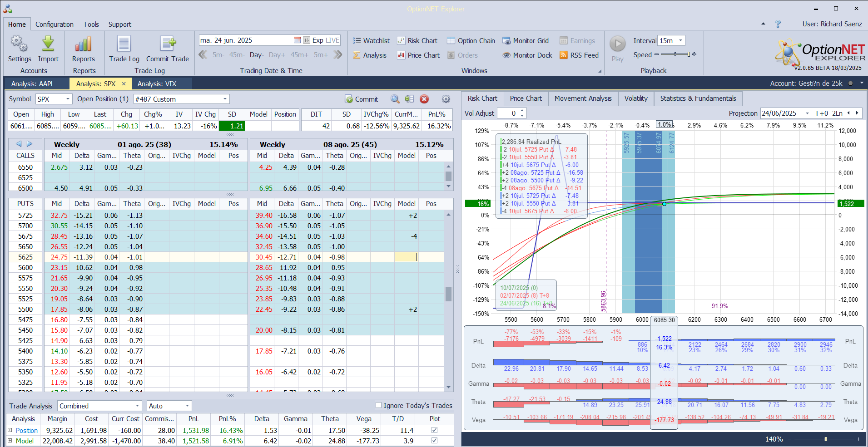Click the chart zoom slider at 140%
The height and width of the screenshot is (447, 868).
tap(825, 439)
